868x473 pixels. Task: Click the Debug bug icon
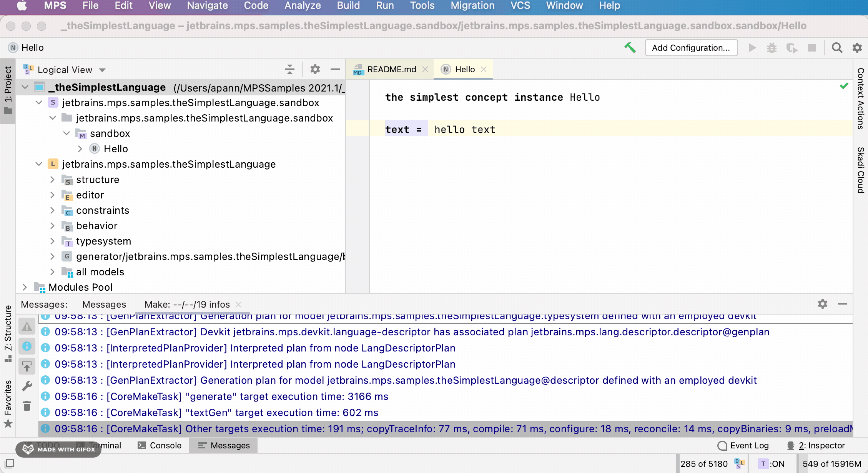tap(772, 48)
